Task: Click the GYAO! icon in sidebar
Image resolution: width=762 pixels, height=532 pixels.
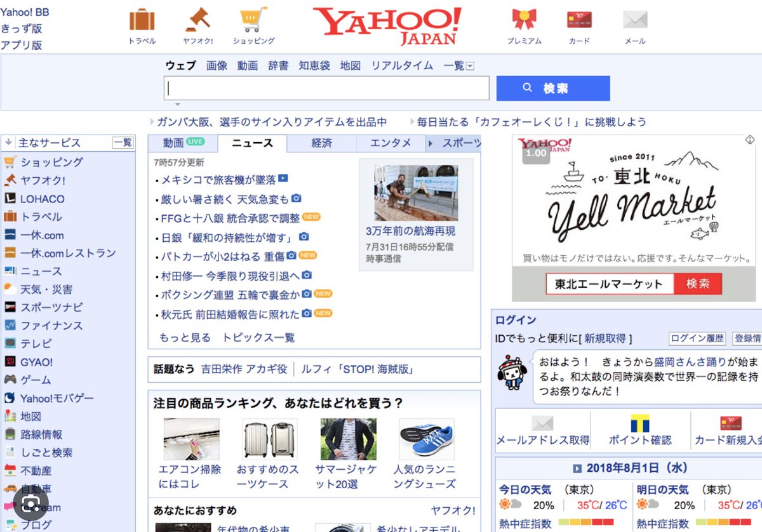Action: click(x=10, y=362)
